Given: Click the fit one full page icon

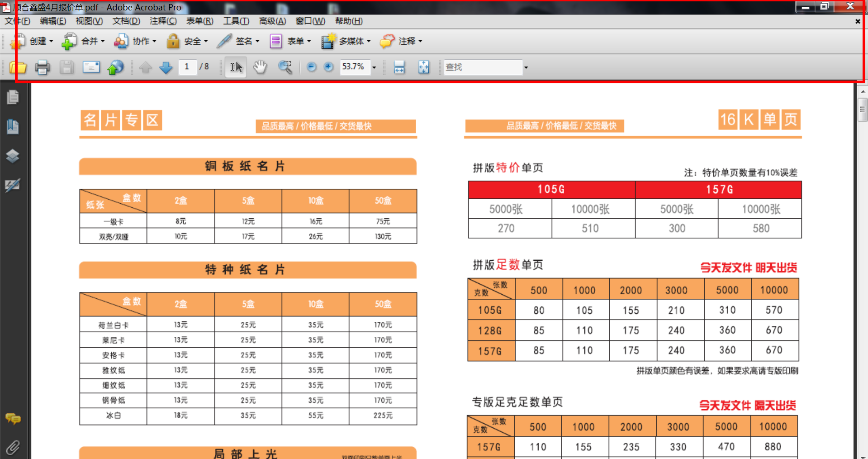Looking at the screenshot, I should tap(423, 67).
